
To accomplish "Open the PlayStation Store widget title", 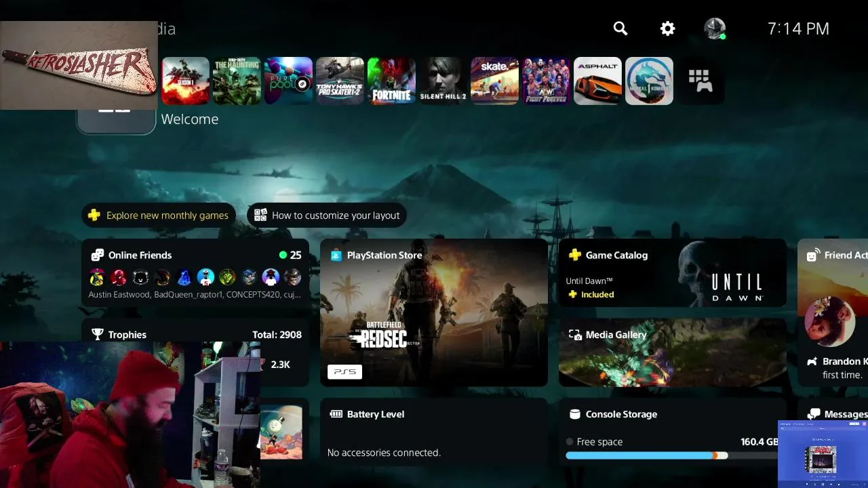I will [384, 255].
